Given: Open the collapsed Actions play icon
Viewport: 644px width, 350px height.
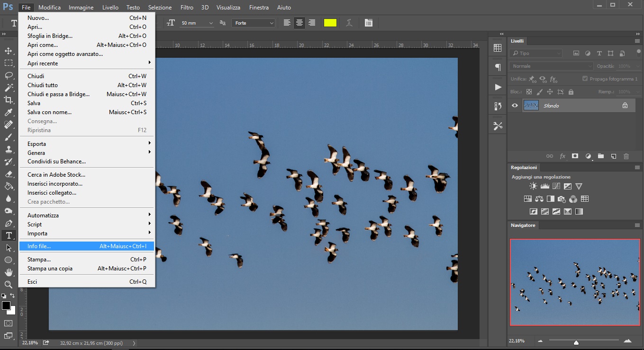Looking at the screenshot, I should [498, 87].
